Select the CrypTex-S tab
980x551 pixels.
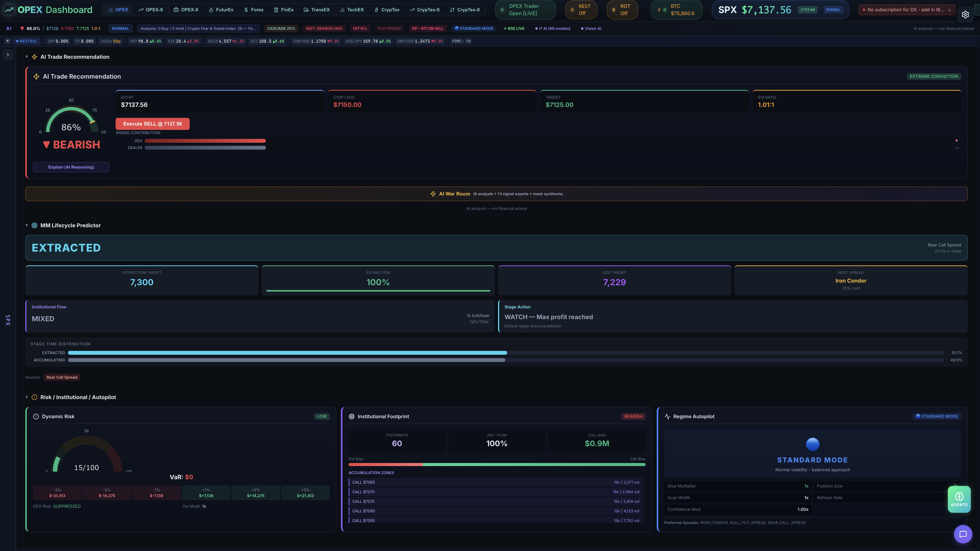[x=425, y=10]
